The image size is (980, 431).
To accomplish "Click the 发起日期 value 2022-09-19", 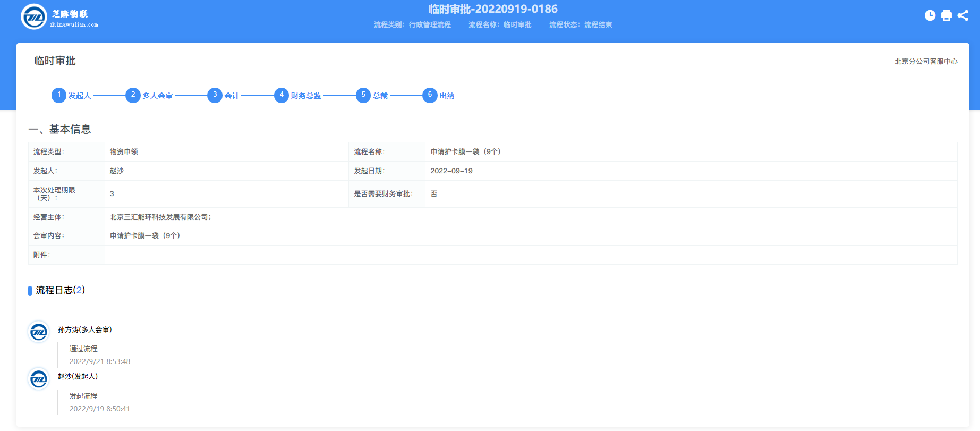I will (451, 171).
